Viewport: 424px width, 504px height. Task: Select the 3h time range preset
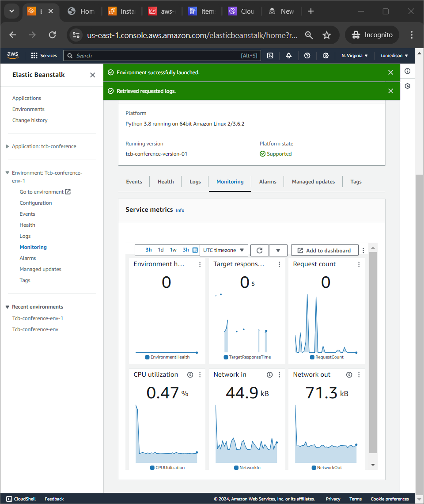[148, 250]
